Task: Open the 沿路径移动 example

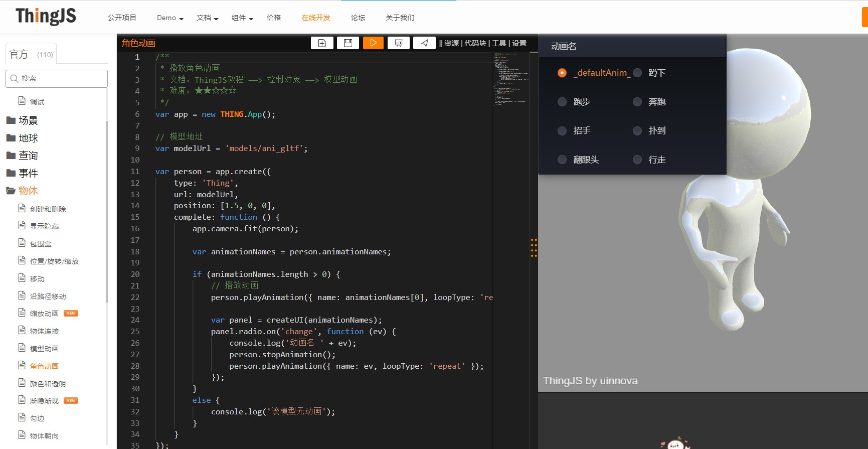Action: (x=48, y=296)
